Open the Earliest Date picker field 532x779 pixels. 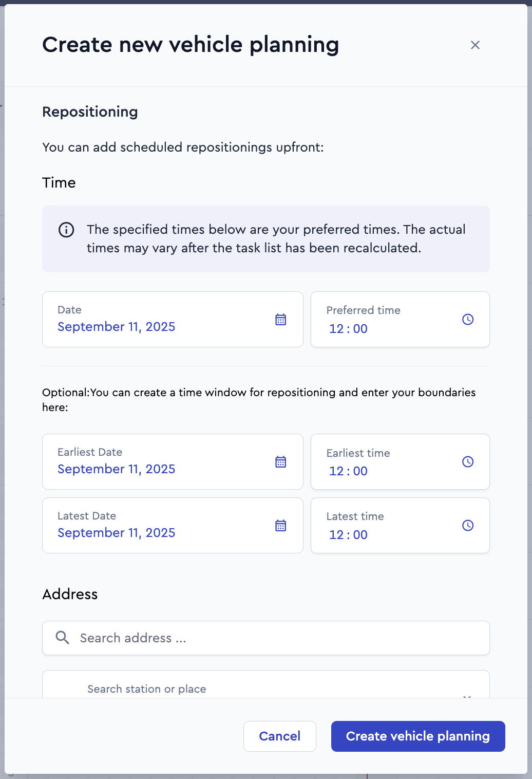tap(173, 461)
